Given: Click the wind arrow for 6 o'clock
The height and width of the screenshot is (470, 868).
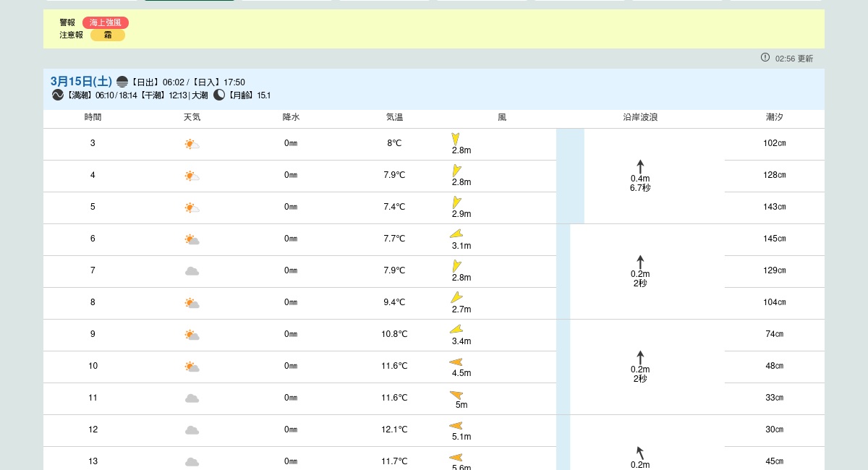Looking at the screenshot, I should click(x=456, y=234).
